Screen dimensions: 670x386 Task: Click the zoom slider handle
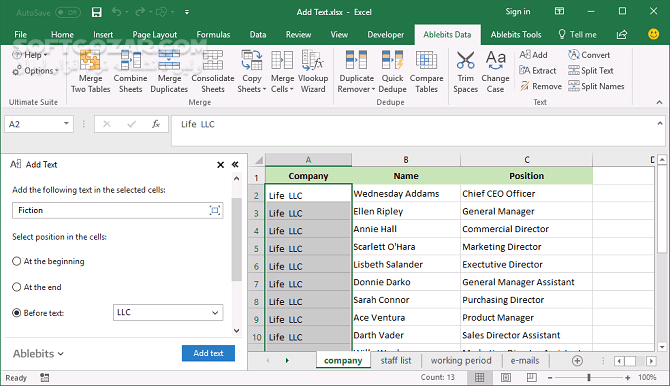pyautogui.click(x=589, y=377)
